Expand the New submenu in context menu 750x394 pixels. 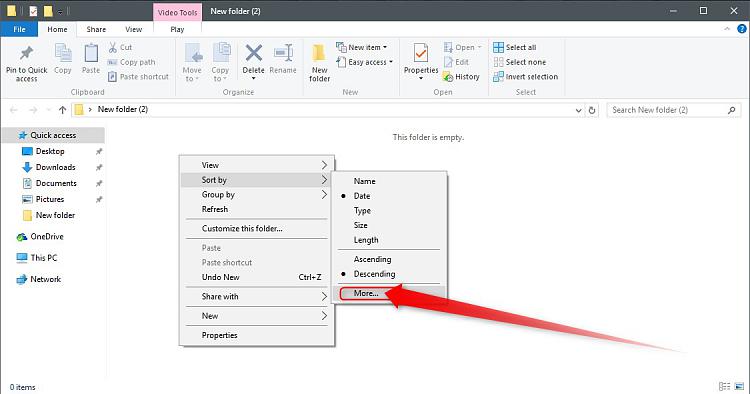click(x=257, y=316)
